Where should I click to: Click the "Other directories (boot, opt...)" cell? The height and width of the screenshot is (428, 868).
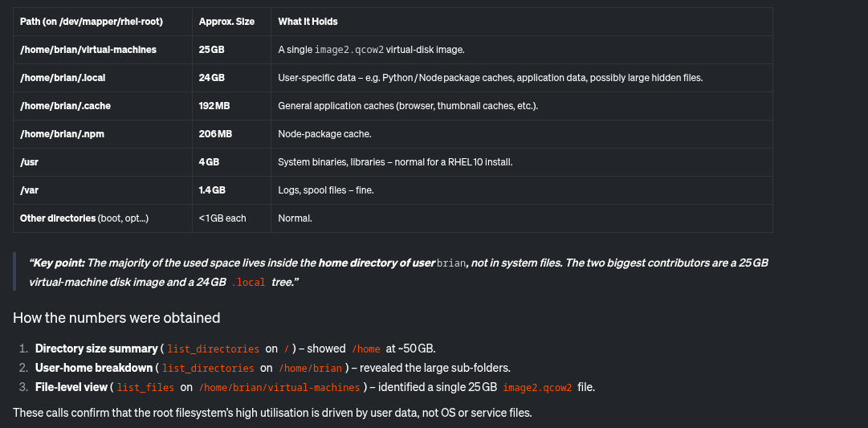84,218
